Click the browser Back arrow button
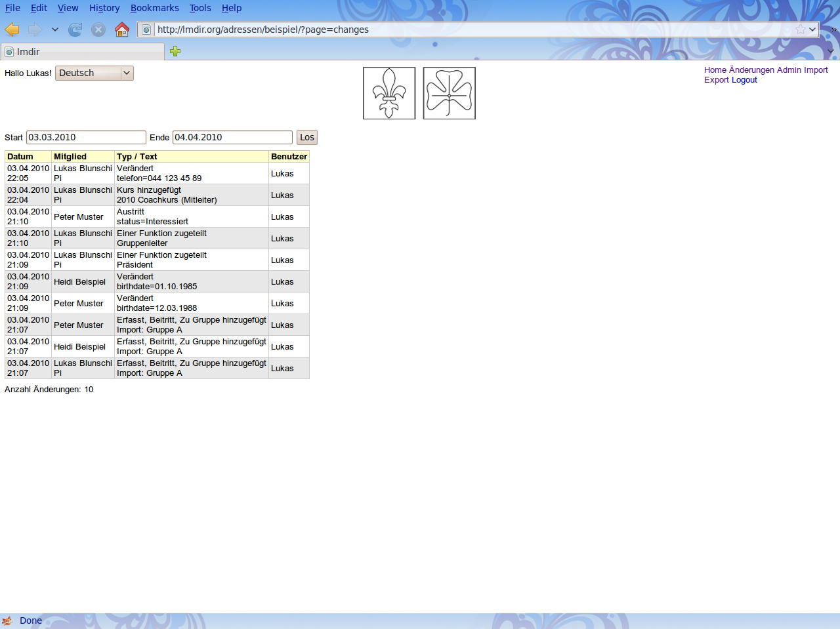The height and width of the screenshot is (629, 840). pyautogui.click(x=12, y=30)
